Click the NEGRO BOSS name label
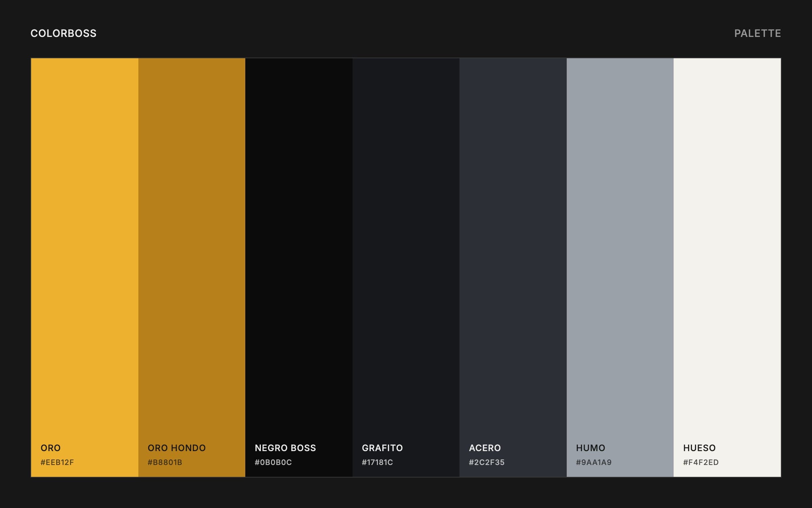Image resolution: width=812 pixels, height=508 pixels. (285, 448)
